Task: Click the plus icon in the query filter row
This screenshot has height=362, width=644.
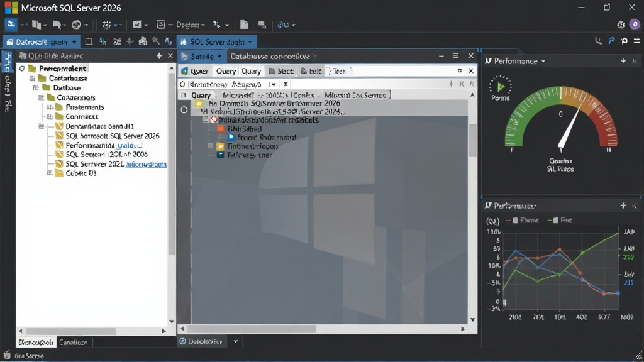Action: 451,84
